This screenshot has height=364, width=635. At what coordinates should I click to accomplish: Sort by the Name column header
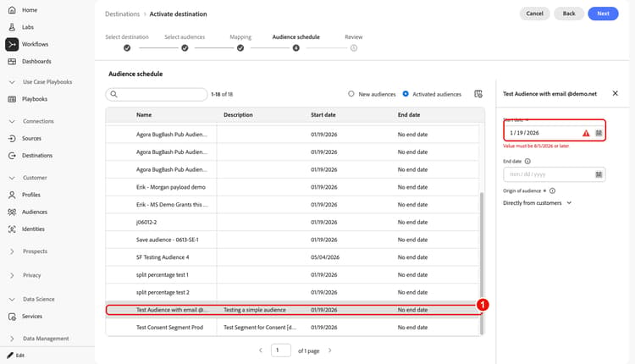pyautogui.click(x=144, y=115)
